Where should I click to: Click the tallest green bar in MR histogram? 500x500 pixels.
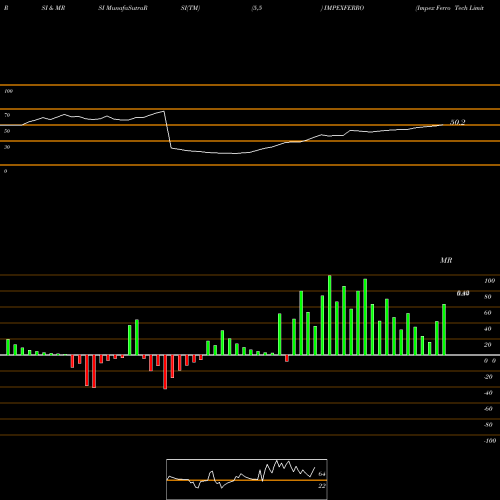point(330,315)
